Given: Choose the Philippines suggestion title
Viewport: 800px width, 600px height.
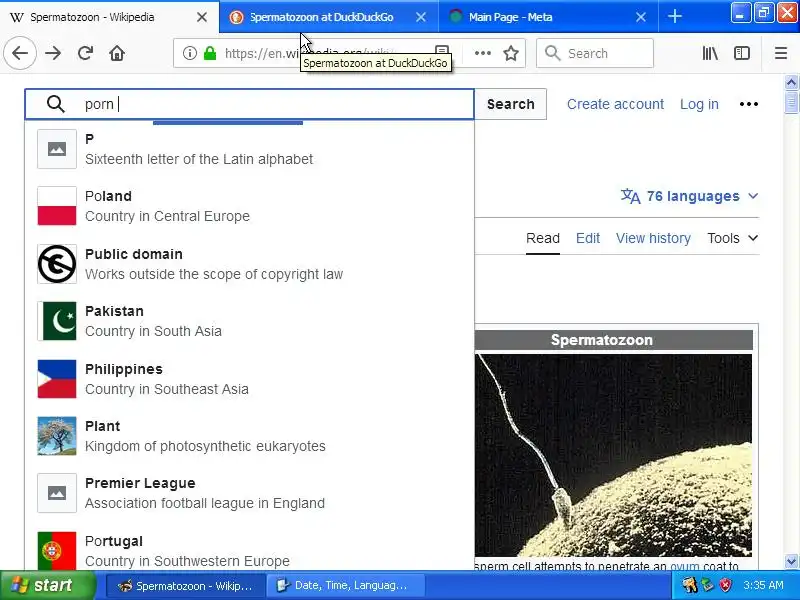Looking at the screenshot, I should pos(124,369).
